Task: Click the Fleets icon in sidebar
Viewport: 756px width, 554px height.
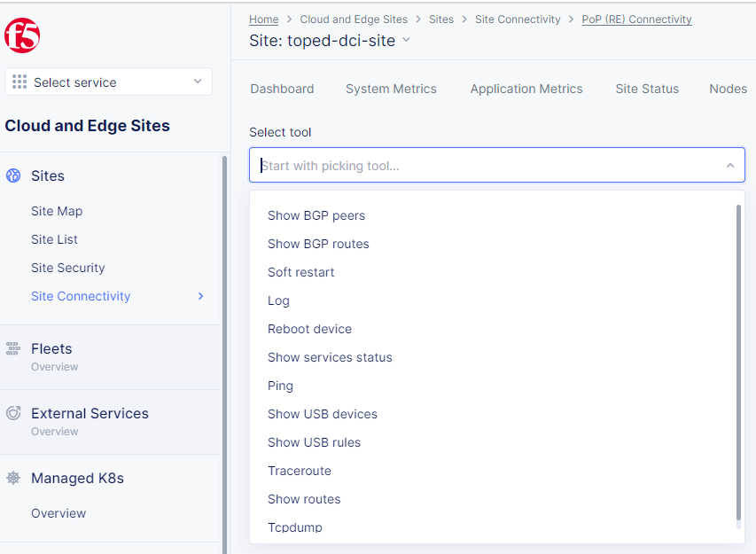Action: (13, 348)
